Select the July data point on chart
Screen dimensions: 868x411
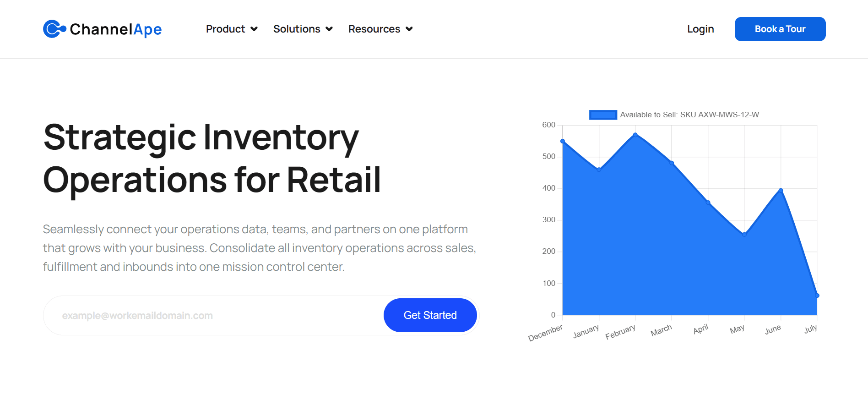coord(817,296)
